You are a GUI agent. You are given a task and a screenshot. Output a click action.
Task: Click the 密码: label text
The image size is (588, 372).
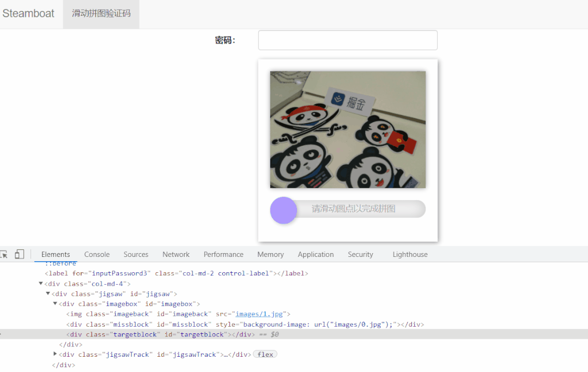click(225, 40)
